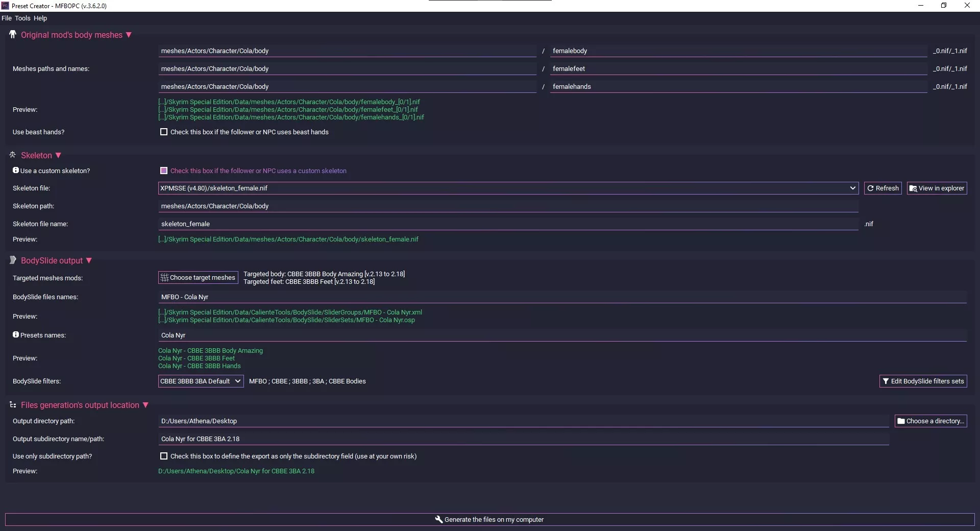Click the skeleton icon beside Skeleton heading

coord(13,155)
